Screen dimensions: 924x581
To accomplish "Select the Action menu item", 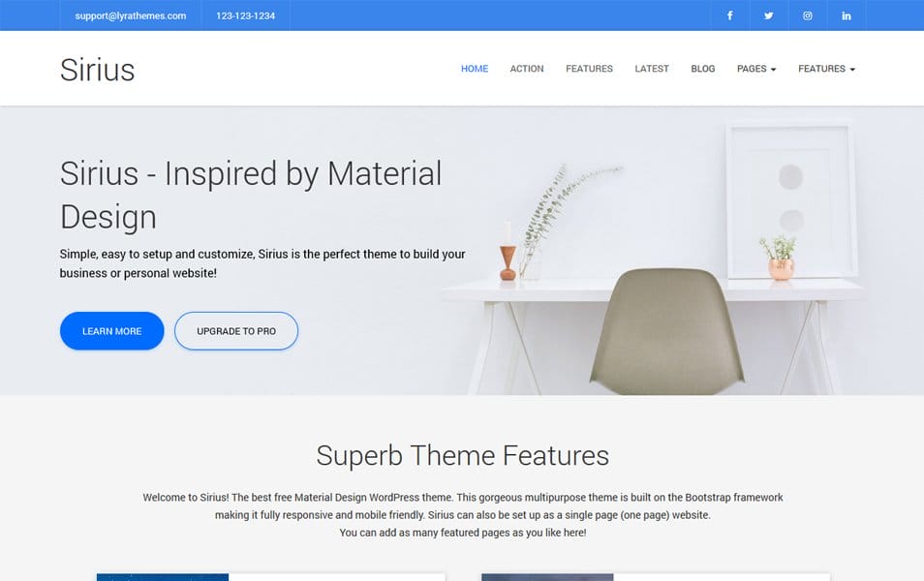I will pyautogui.click(x=527, y=69).
